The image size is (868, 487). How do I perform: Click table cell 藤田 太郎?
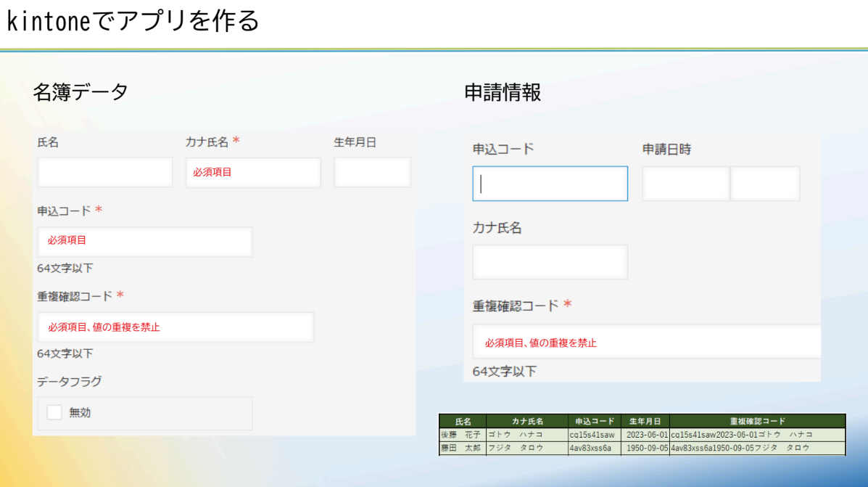point(463,449)
